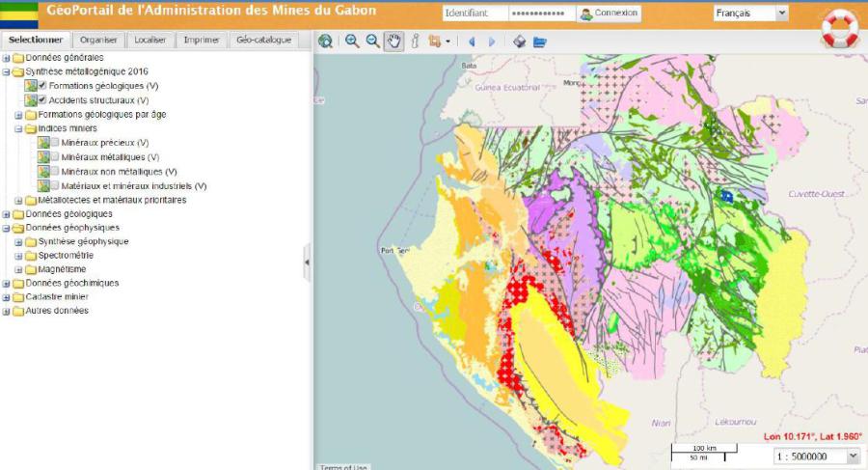Select the feature info identify tool
The width and height of the screenshot is (868, 470).
point(415,41)
